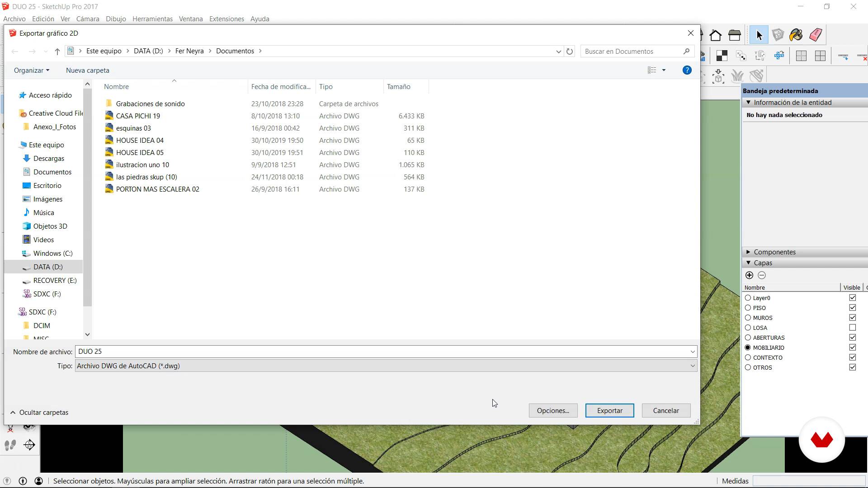
Task: Click the dotted four-square grid icon
Action: point(801,56)
